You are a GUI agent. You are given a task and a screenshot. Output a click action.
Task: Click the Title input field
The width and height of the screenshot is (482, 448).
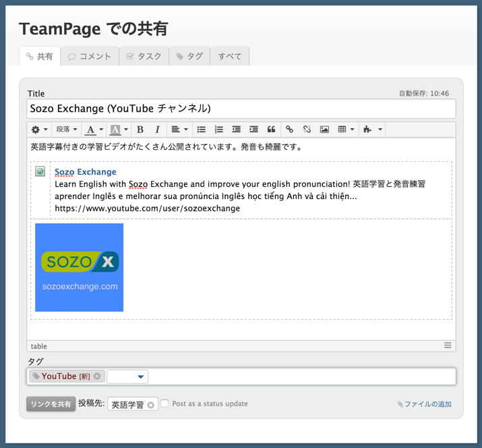241,109
